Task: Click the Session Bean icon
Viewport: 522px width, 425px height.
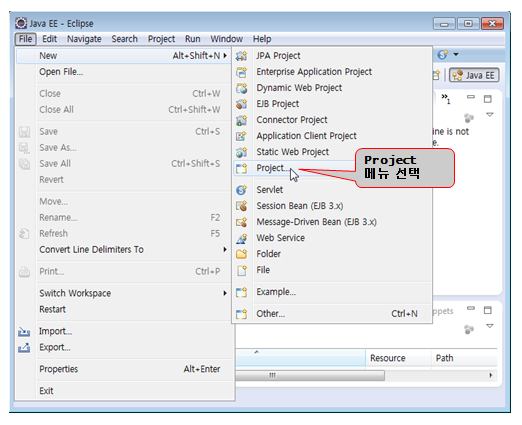Action: tap(242, 206)
